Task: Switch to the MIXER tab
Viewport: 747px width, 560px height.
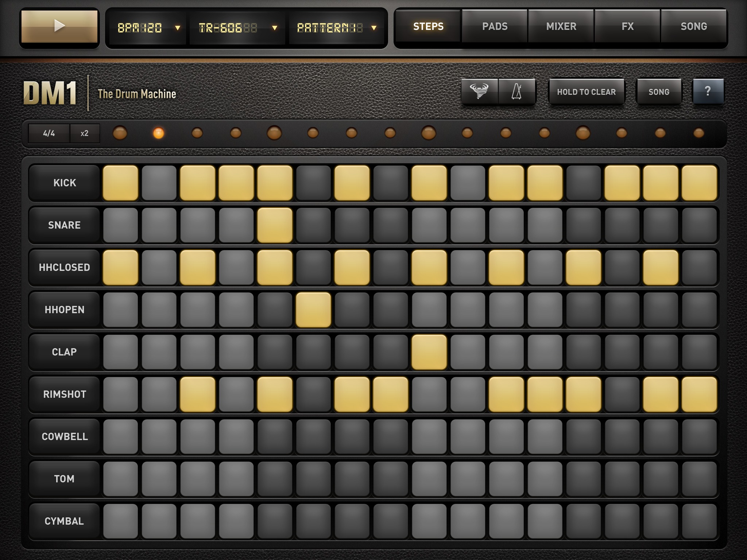Action: click(561, 26)
